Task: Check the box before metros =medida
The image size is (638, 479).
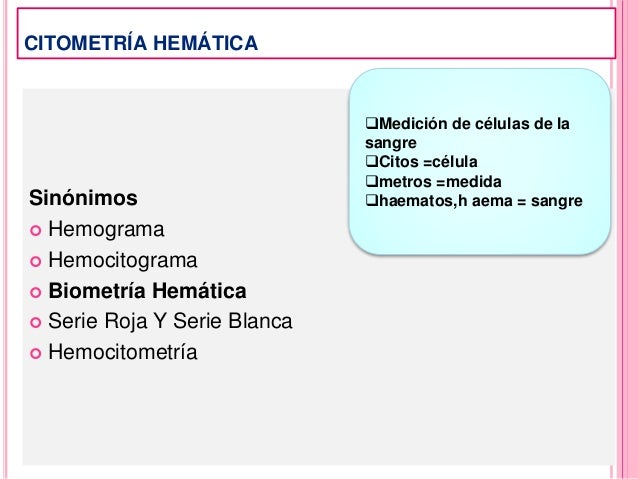Action: click(371, 180)
